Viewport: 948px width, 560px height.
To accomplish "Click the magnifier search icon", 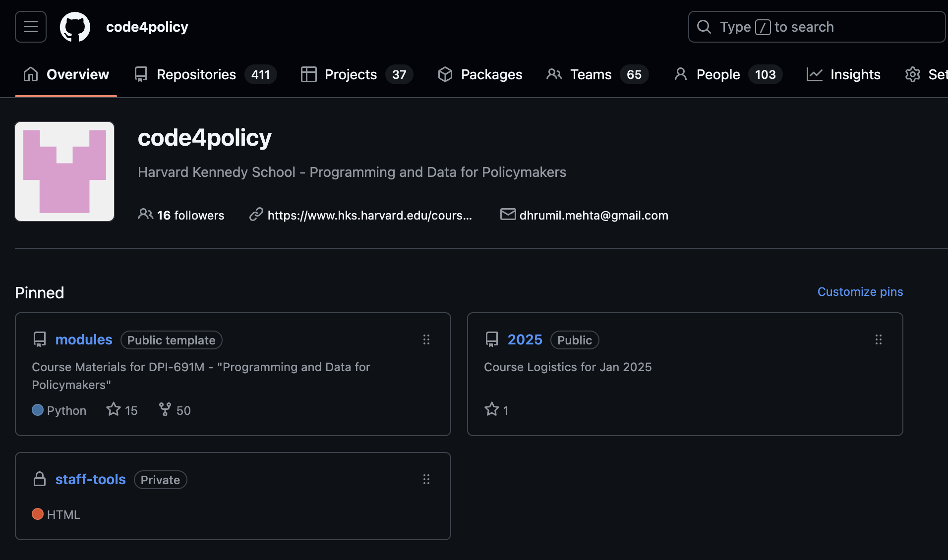I will (704, 27).
